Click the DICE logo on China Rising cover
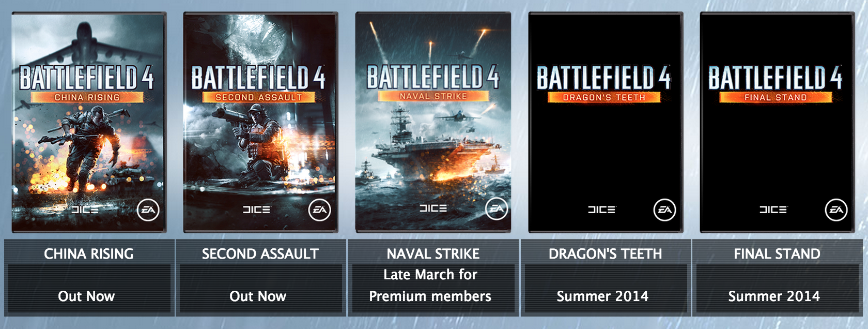The image size is (868, 329). pos(85,210)
